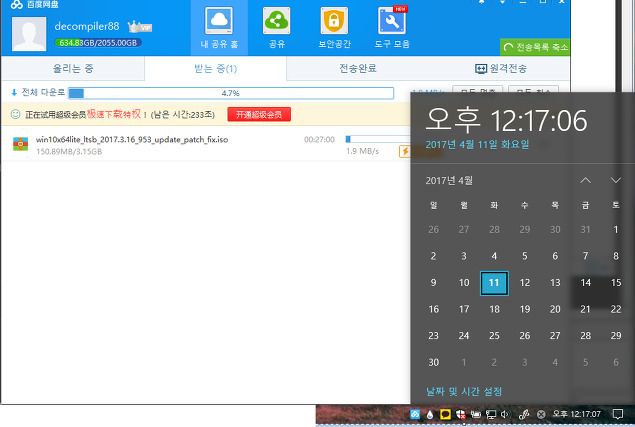Click the user profile avatar picture
Image resolution: width=635 pixels, height=427 pixels.
point(29,34)
